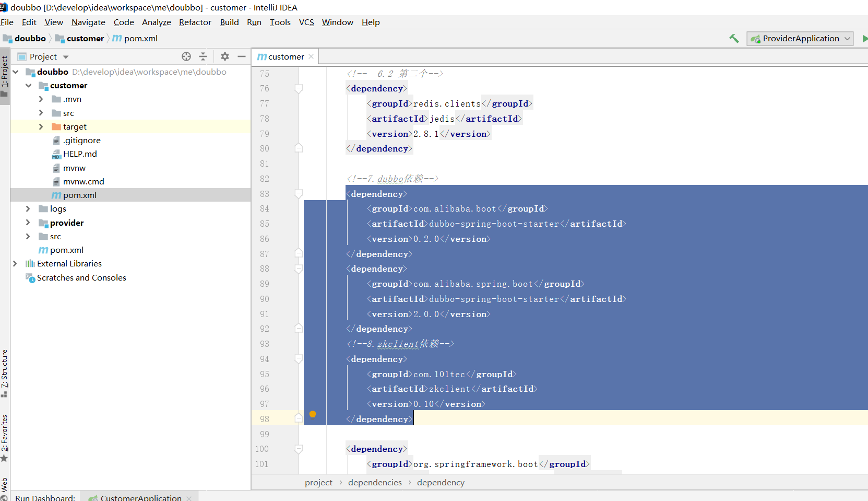Select root pom.xml below src folder
868x501 pixels.
coord(67,250)
